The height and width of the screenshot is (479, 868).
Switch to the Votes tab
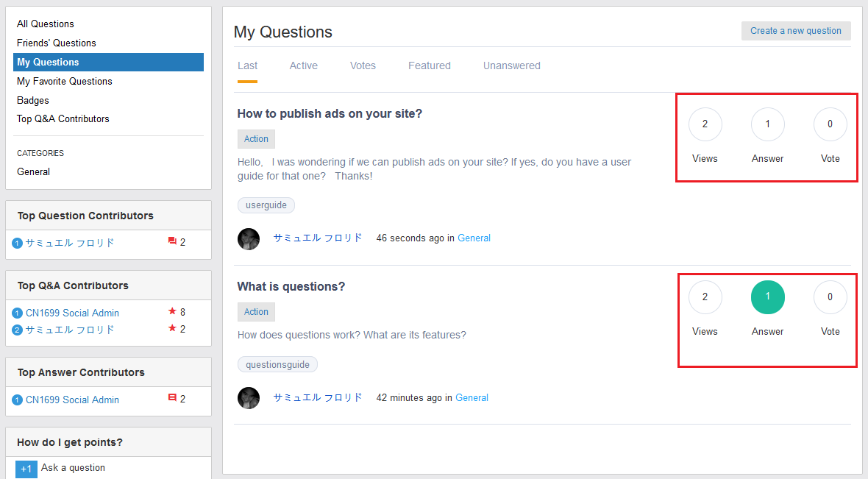click(363, 66)
